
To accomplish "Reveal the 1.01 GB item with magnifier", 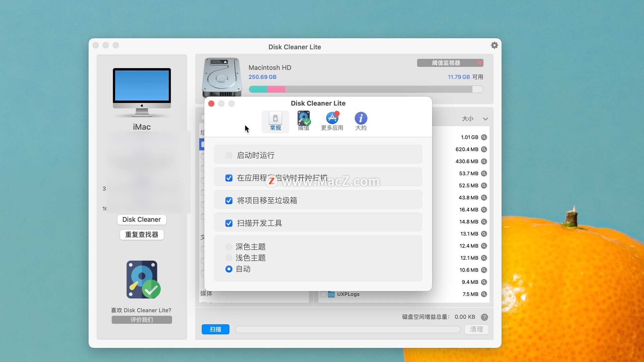I will (x=484, y=137).
